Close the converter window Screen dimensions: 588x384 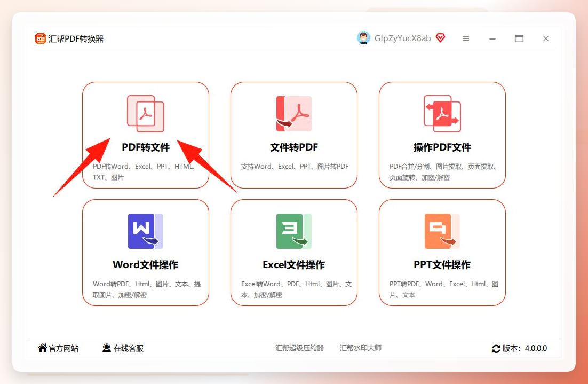tap(546, 38)
